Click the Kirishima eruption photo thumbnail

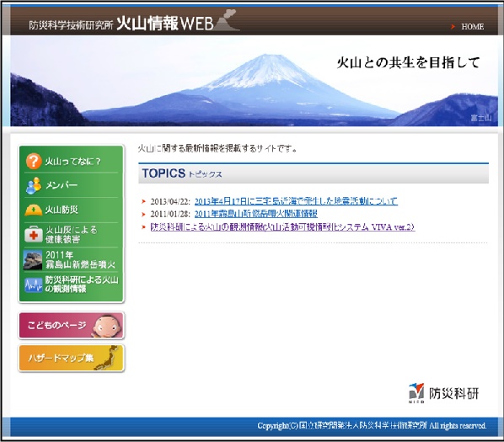click(x=33, y=259)
